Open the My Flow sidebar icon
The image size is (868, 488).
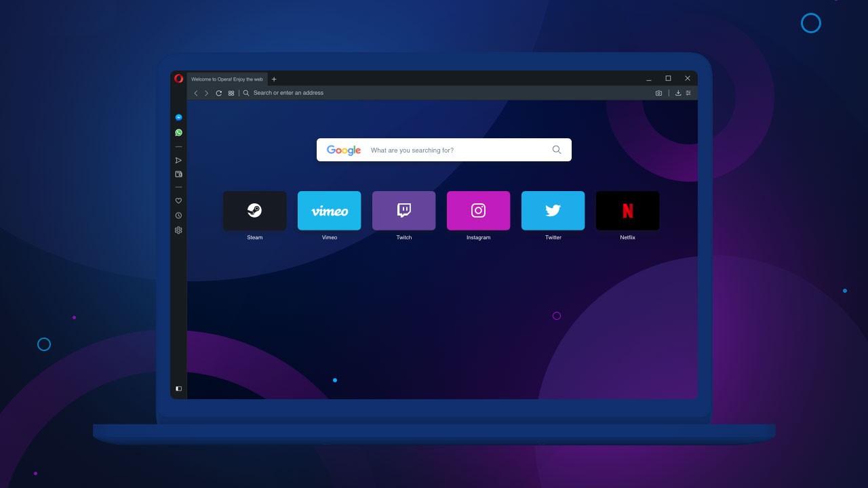coord(178,161)
